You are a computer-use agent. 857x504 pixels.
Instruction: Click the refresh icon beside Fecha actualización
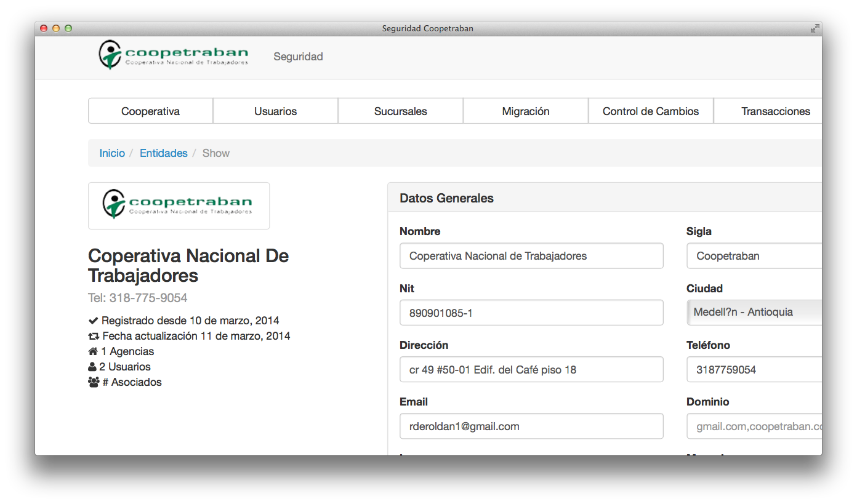tap(94, 336)
